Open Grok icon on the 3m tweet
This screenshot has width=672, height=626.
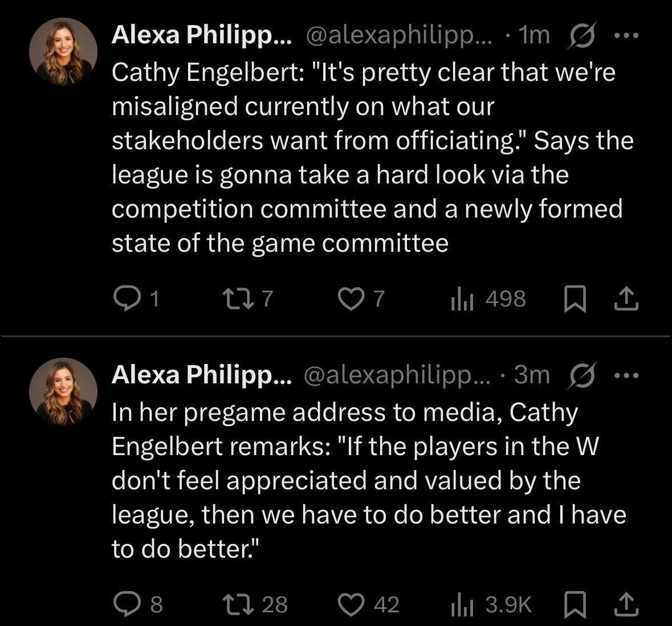click(x=583, y=375)
